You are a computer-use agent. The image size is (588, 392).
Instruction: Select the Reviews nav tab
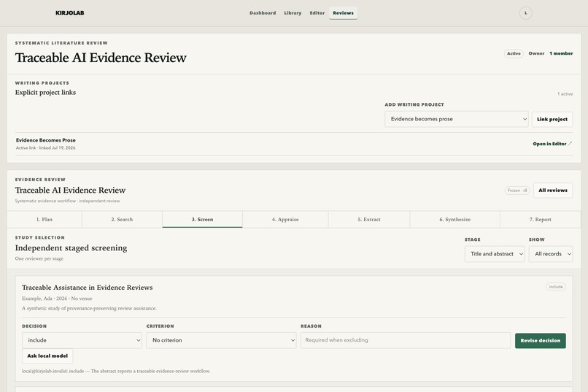tap(343, 12)
